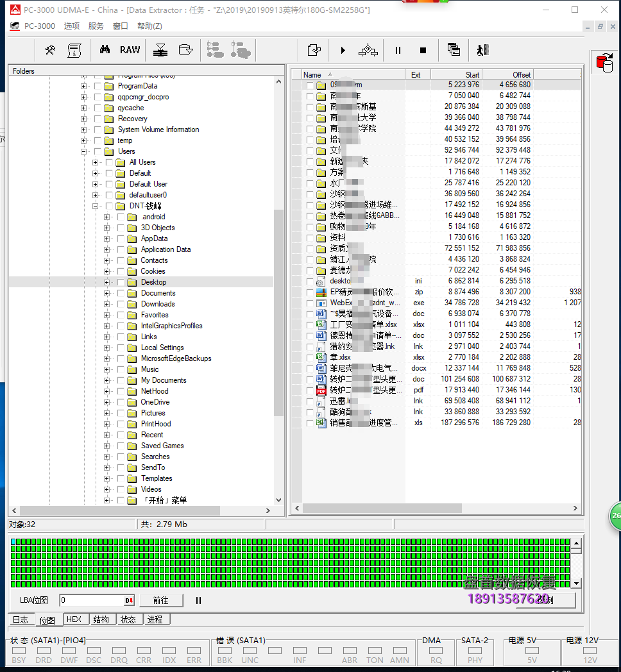Start RAW recovery from toolbar

pos(130,50)
